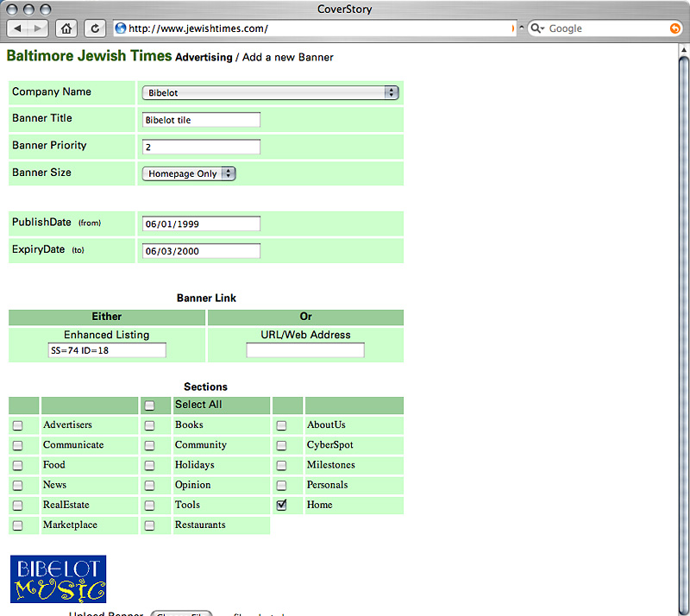The image size is (690, 616).
Task: Check the News section checkbox
Action: pos(17,485)
